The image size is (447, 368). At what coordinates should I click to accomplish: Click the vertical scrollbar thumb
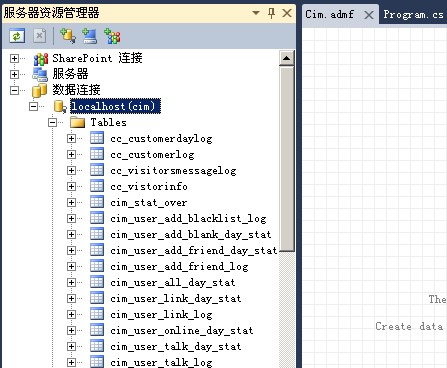pyautogui.click(x=287, y=159)
